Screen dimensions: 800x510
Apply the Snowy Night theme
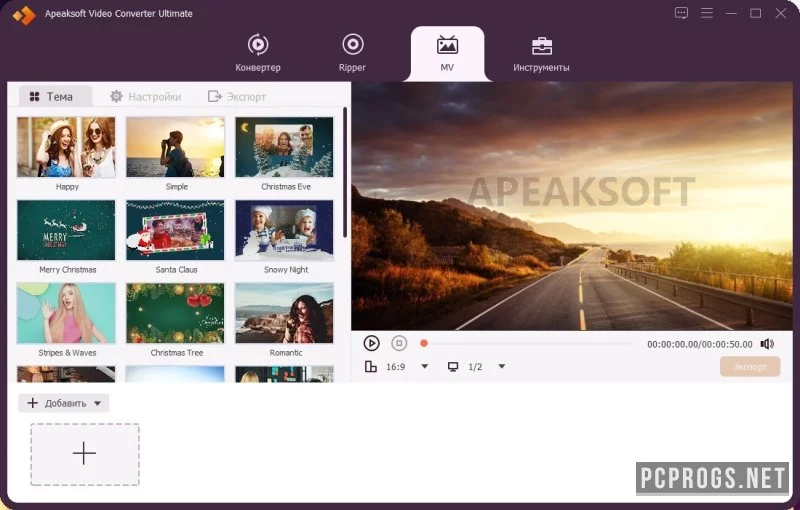pos(284,230)
